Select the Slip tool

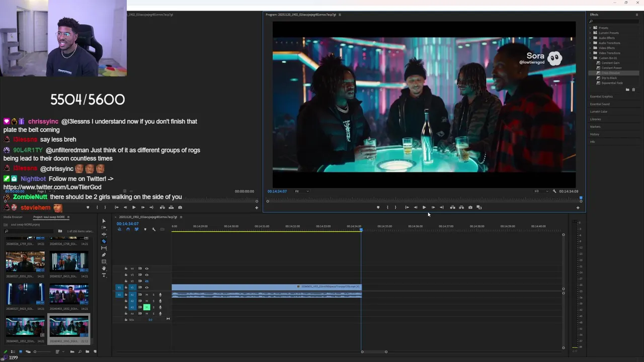coord(104,248)
